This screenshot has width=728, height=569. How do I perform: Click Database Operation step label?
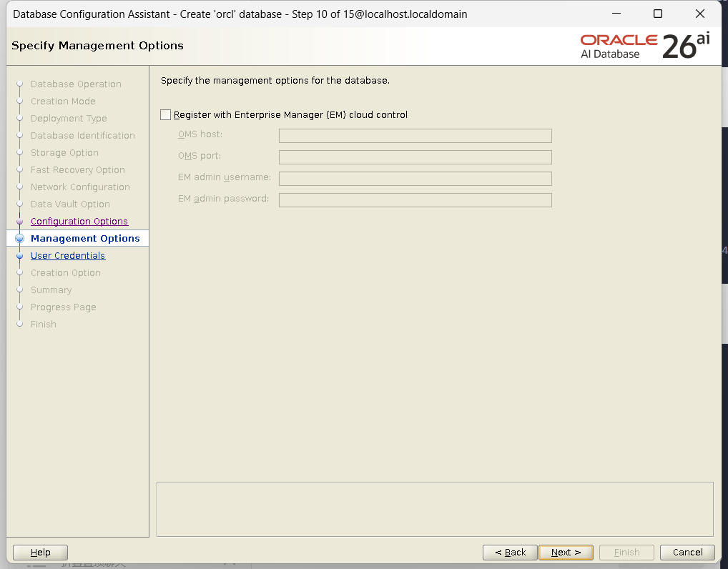pyautogui.click(x=76, y=84)
